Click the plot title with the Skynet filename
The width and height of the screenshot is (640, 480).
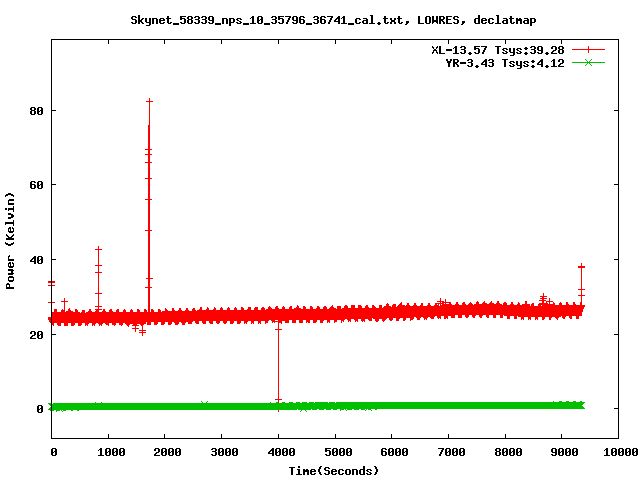pyautogui.click(x=333, y=20)
